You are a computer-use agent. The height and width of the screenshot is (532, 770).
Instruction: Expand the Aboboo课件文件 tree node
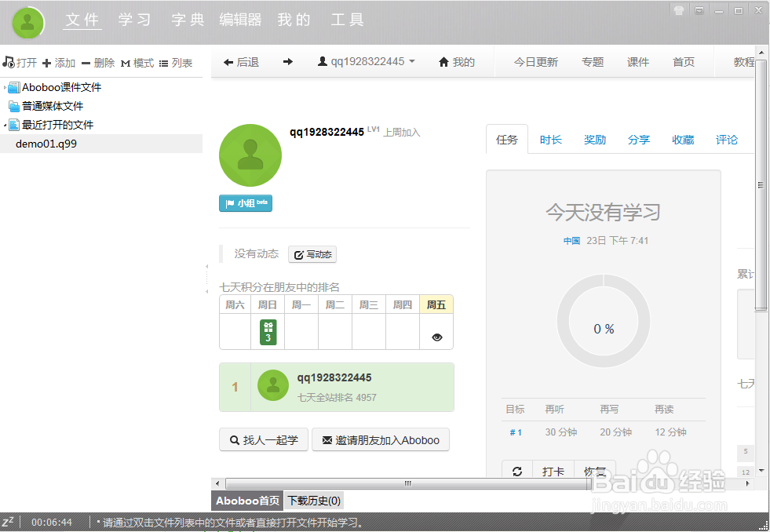click(x=5, y=87)
